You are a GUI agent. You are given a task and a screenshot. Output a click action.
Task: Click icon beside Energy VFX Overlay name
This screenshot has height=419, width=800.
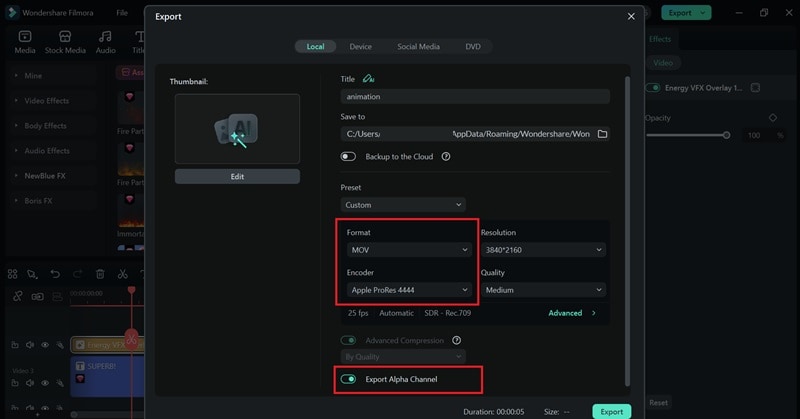[x=755, y=88]
